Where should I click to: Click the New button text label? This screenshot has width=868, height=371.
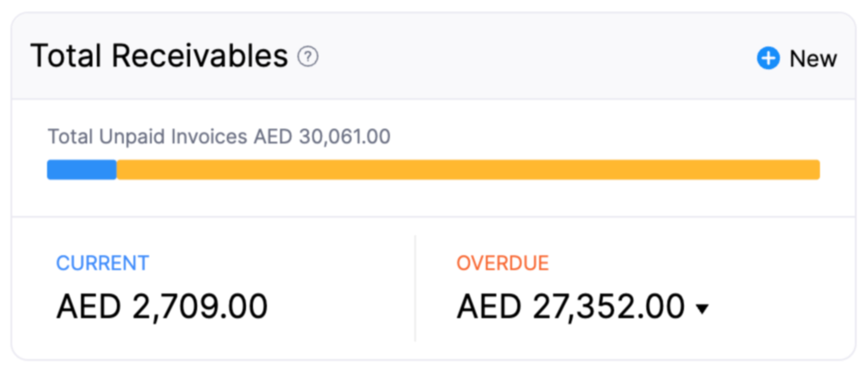pos(813,58)
